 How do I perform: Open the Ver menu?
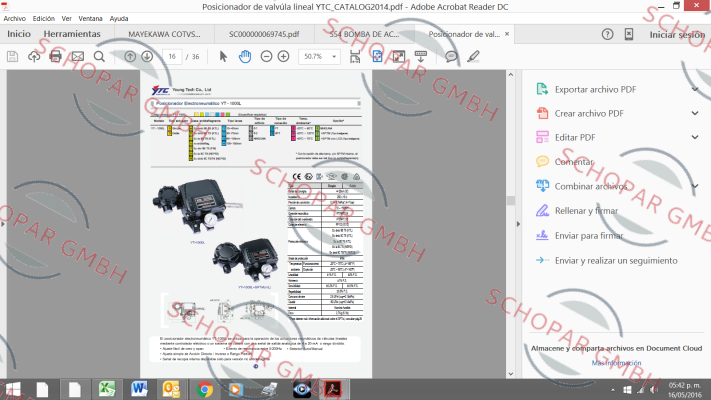pyautogui.click(x=67, y=19)
